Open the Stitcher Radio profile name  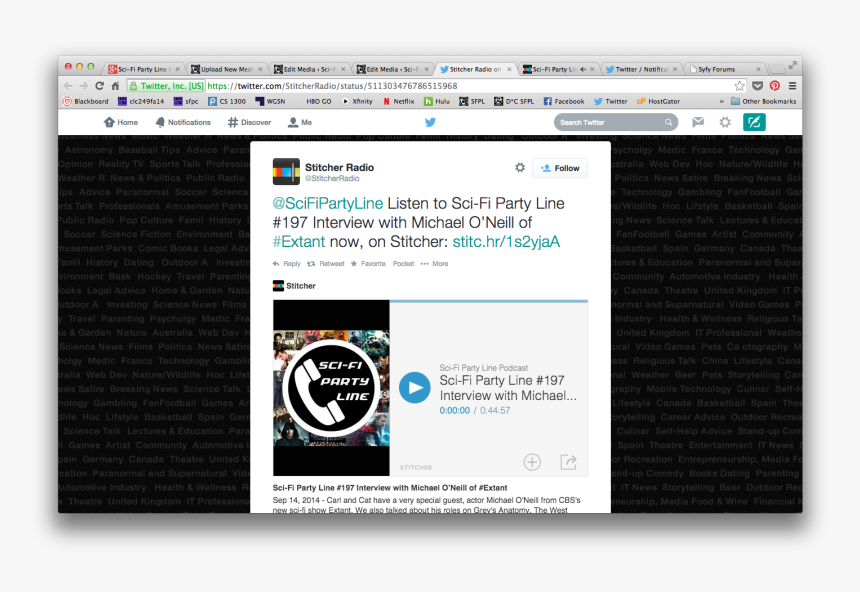[x=340, y=167]
